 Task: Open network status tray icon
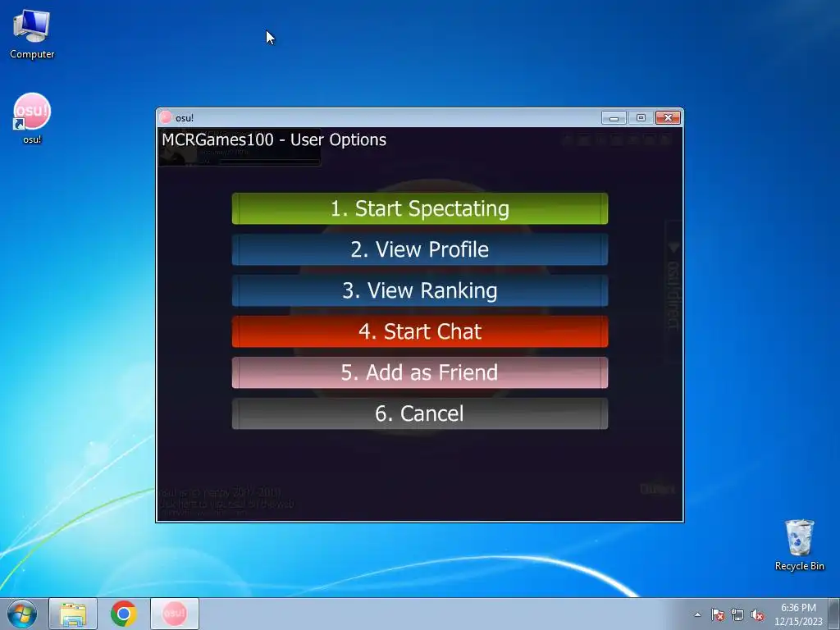point(737,614)
